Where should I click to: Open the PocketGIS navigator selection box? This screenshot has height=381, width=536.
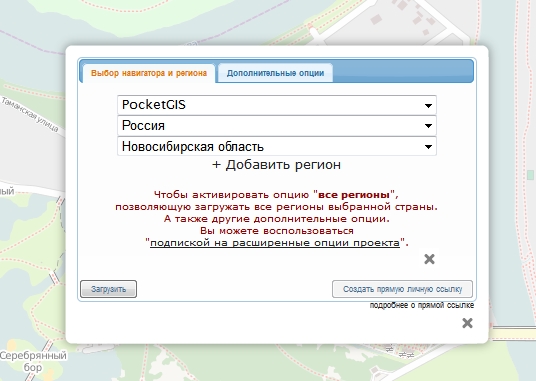tap(277, 105)
